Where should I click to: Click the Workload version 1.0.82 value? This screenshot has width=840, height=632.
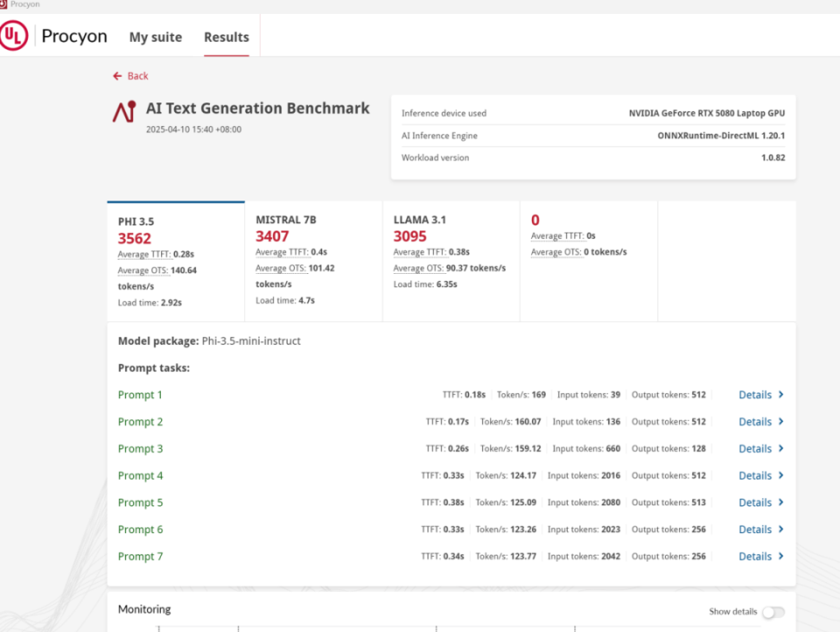coord(773,158)
